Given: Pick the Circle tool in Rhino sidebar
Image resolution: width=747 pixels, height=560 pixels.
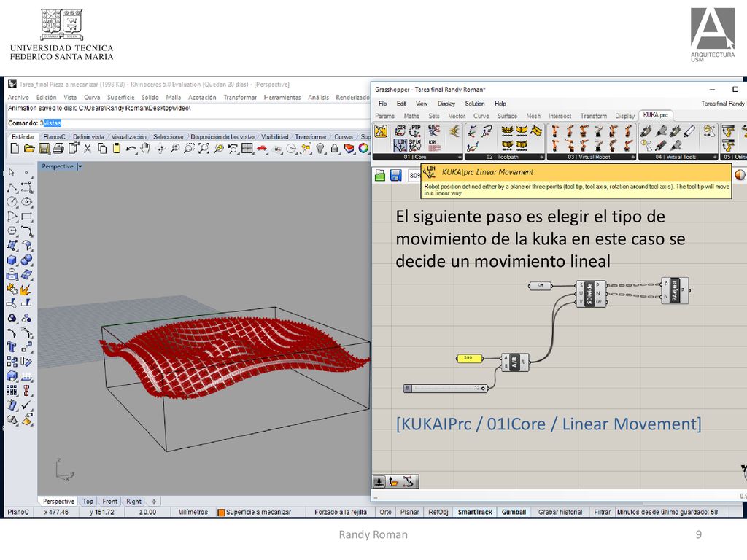Looking at the screenshot, I should (x=12, y=201).
